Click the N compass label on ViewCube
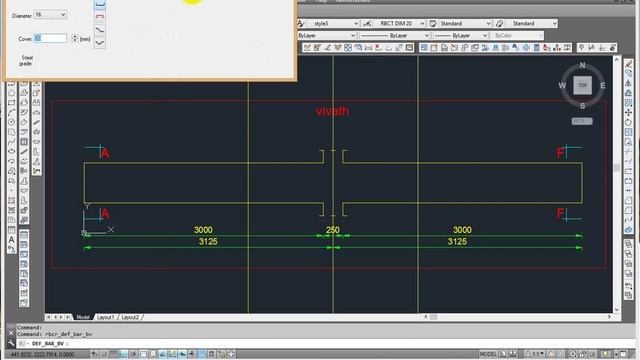The width and height of the screenshot is (640, 360). [x=582, y=65]
